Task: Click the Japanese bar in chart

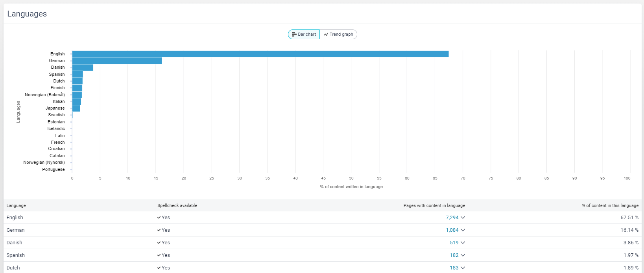Action: coord(76,108)
